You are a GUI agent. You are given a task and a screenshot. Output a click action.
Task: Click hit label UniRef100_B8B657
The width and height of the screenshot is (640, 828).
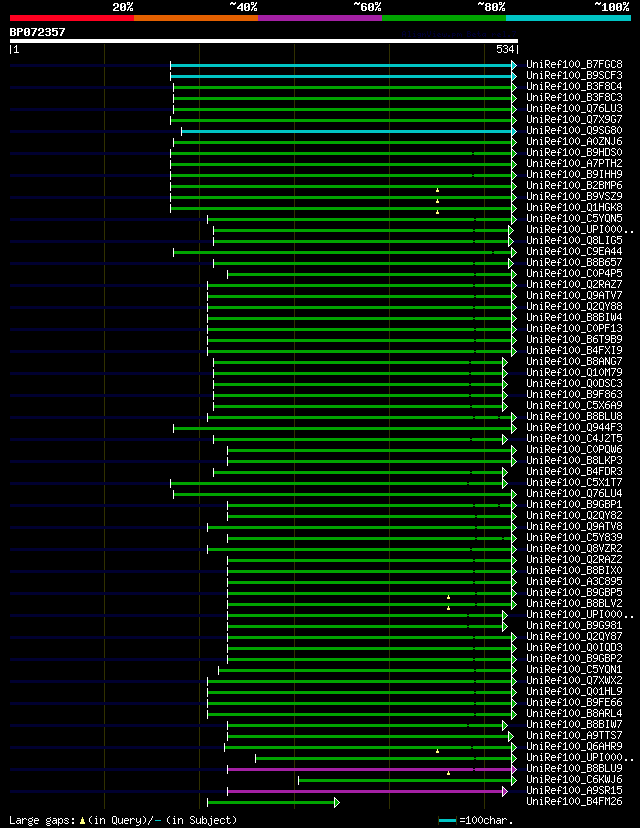pos(574,262)
